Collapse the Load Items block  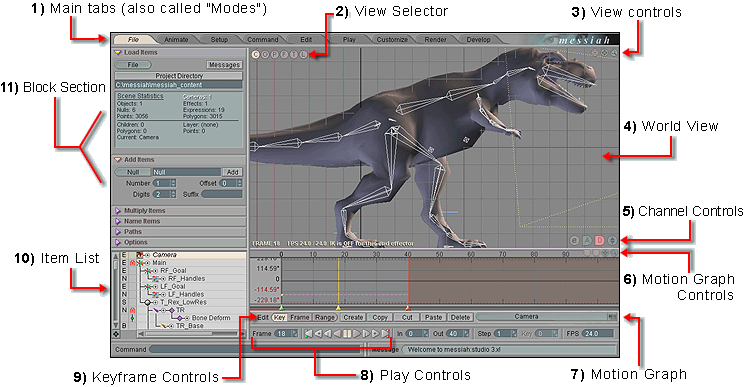pos(118,52)
